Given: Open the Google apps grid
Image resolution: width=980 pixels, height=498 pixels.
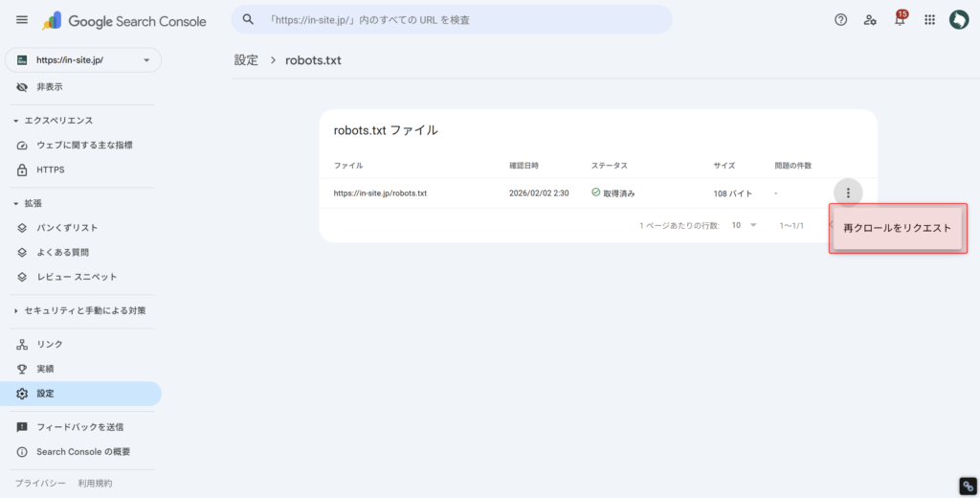Looking at the screenshot, I should [929, 20].
